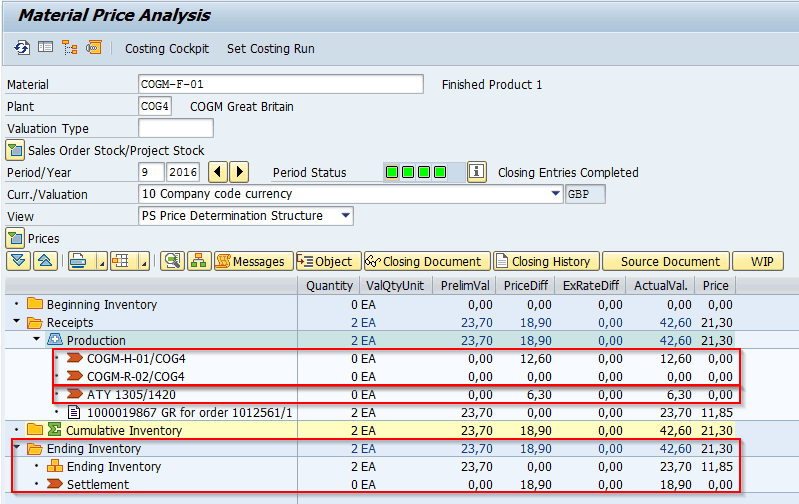Image resolution: width=799 pixels, height=504 pixels.
Task: Click the Plant field COG4
Action: click(x=155, y=107)
